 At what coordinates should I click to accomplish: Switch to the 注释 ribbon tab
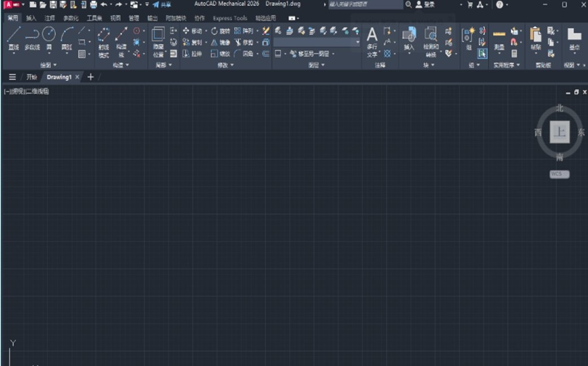click(x=50, y=18)
